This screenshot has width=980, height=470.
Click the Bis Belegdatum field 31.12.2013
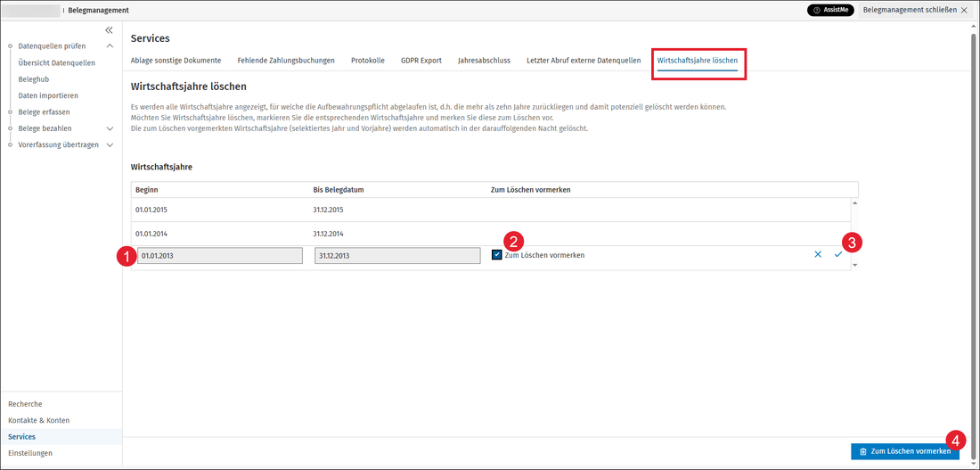pyautogui.click(x=397, y=255)
